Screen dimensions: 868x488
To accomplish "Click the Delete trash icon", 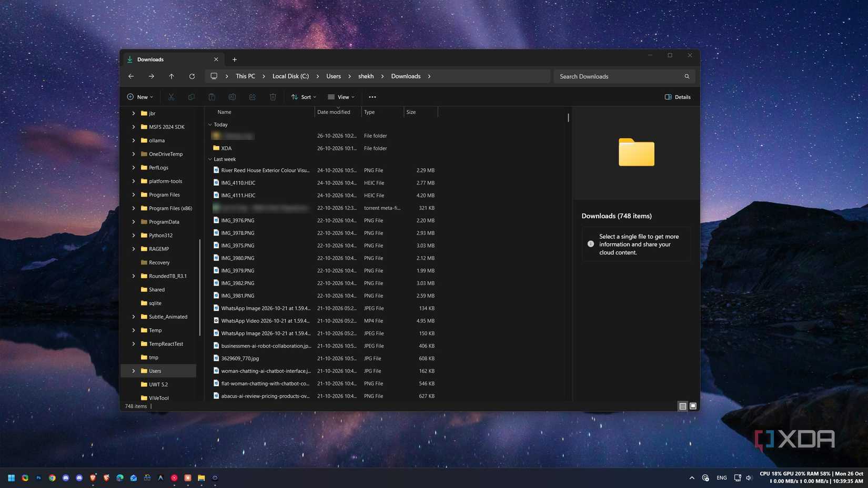I will pyautogui.click(x=272, y=97).
